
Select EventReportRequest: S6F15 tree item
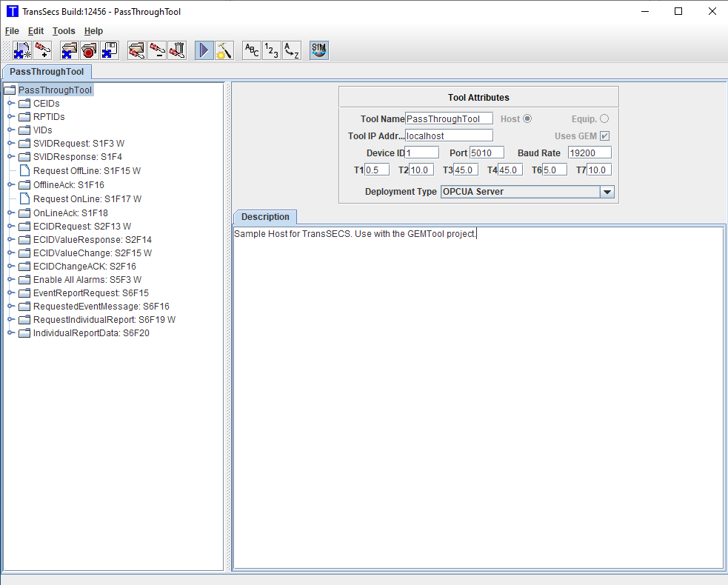point(91,293)
